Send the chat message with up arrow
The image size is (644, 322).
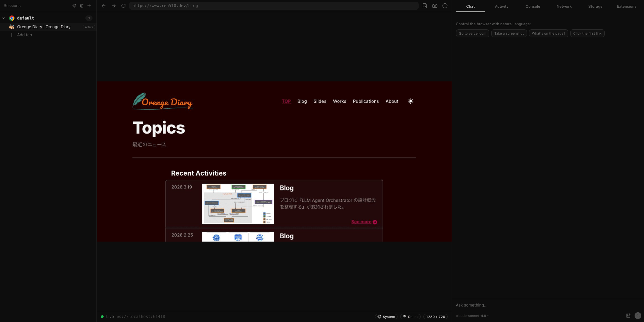pos(638,316)
